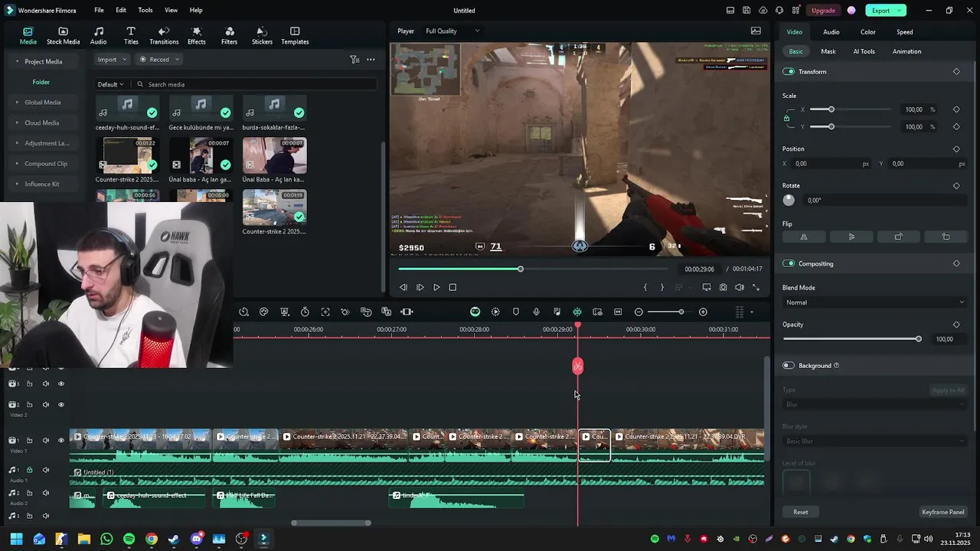Open the Stock Media panel
This screenshot has height=551, width=980.
pyautogui.click(x=63, y=36)
